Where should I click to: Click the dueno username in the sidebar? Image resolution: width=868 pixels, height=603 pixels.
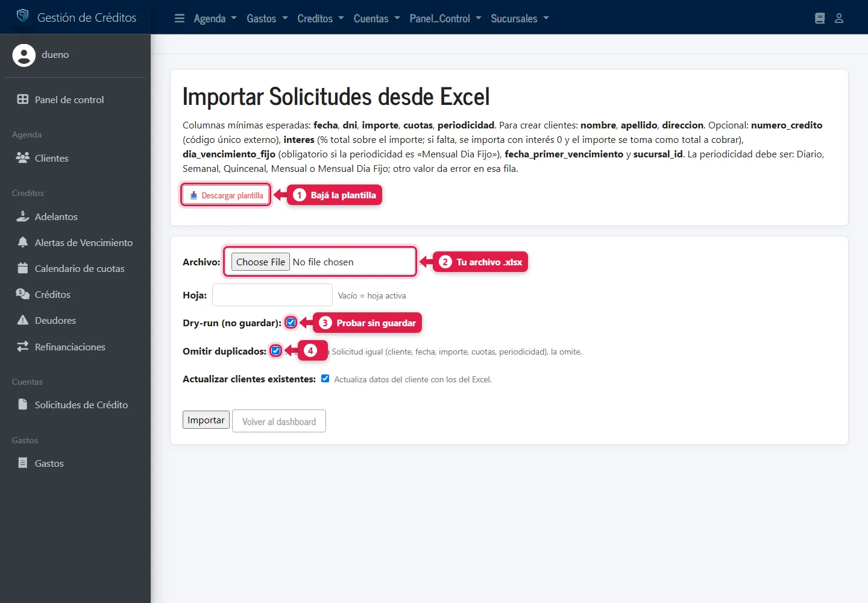(x=55, y=55)
